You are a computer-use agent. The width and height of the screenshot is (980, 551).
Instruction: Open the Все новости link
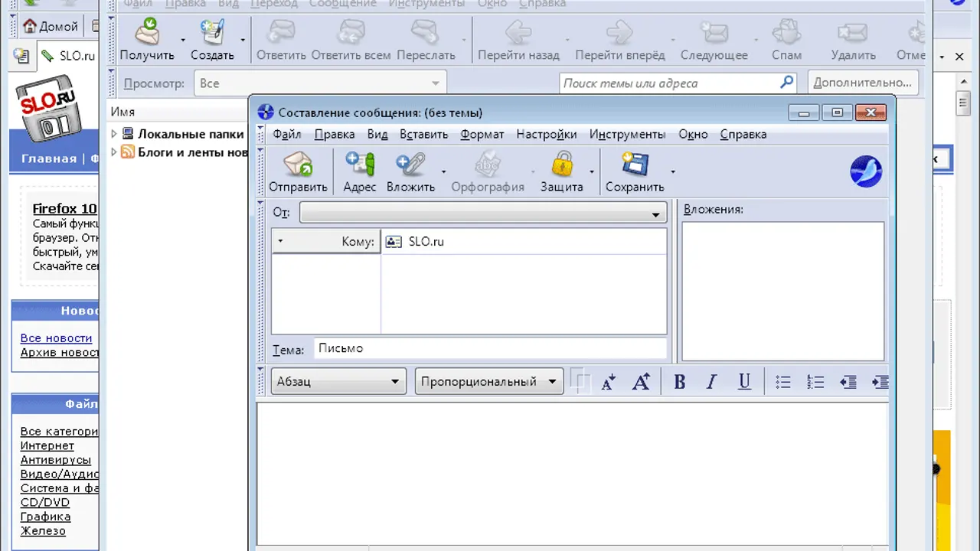pos(56,337)
